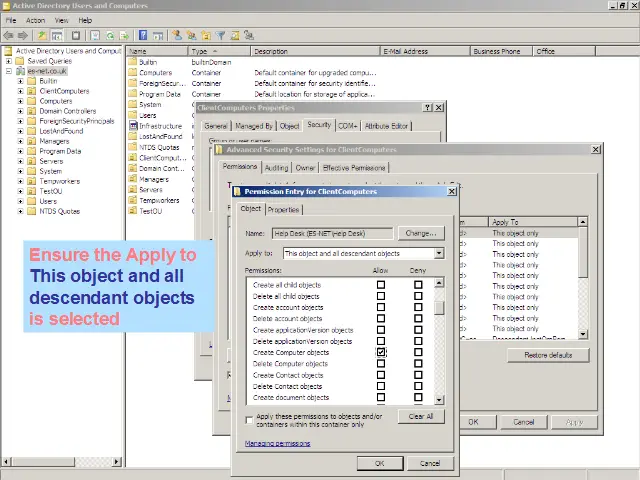Click the Back arrow toolbar icon
Viewport: 640px width, 480px height.
pos(9,35)
